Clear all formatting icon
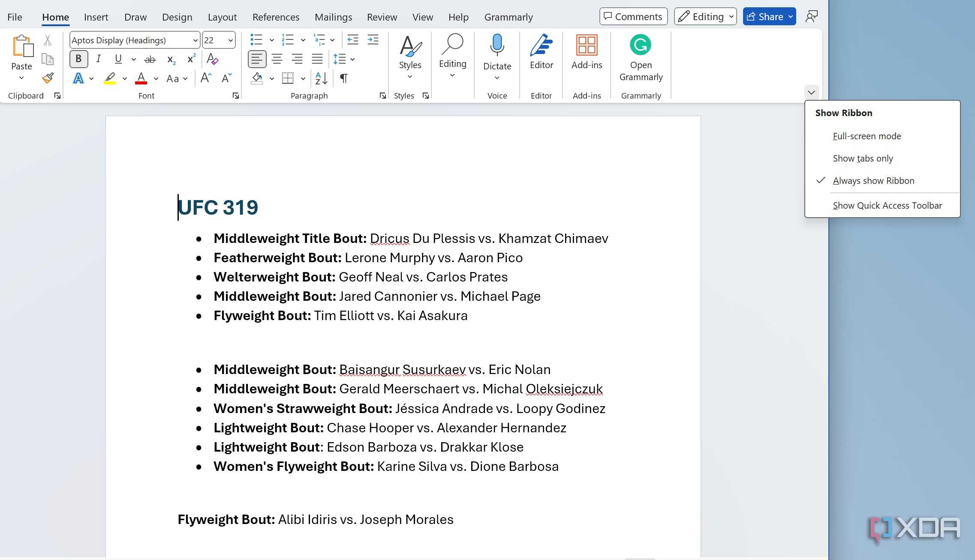 click(213, 59)
